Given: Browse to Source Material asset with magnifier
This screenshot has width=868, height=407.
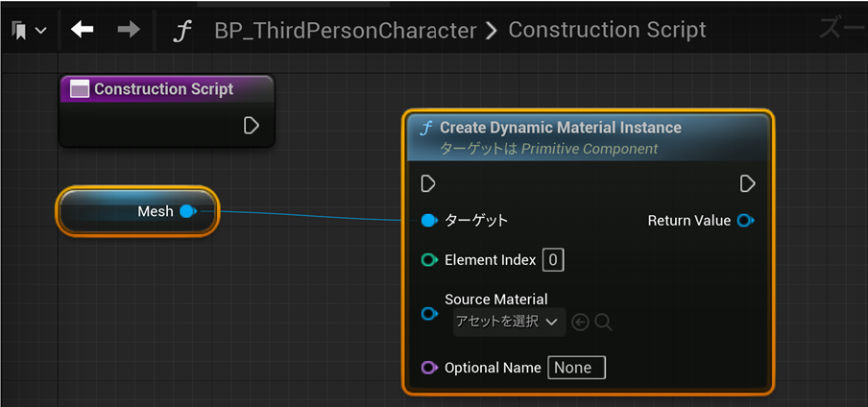Looking at the screenshot, I should pos(603,323).
